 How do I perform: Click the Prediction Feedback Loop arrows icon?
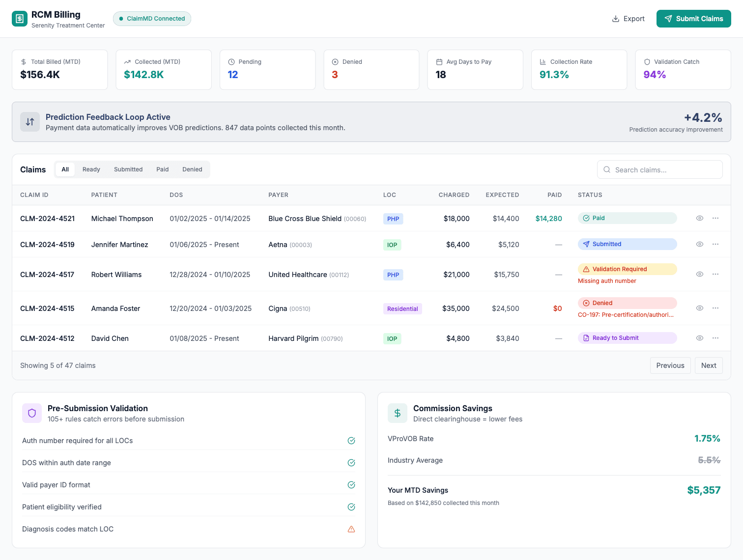pyautogui.click(x=30, y=122)
